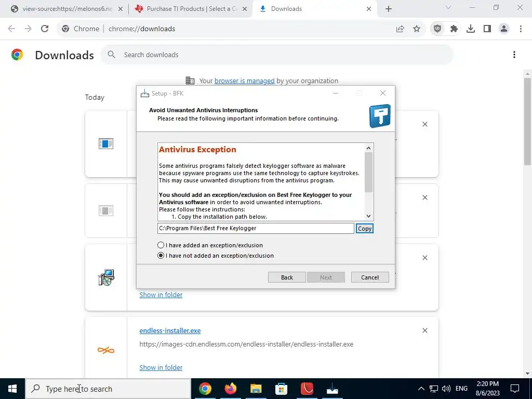Viewport: 532px width, 399px height.
Task: Open the Chrome three-dot menu
Action: [x=521, y=29]
